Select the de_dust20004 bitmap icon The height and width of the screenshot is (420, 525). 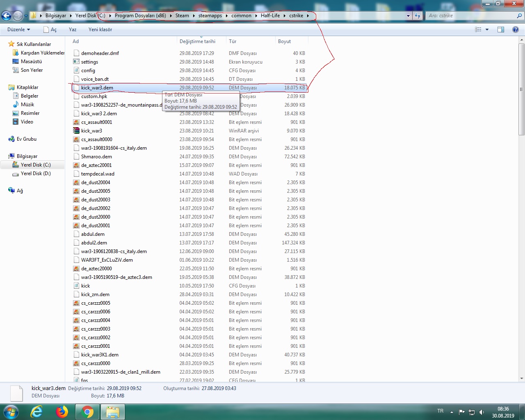tap(76, 183)
